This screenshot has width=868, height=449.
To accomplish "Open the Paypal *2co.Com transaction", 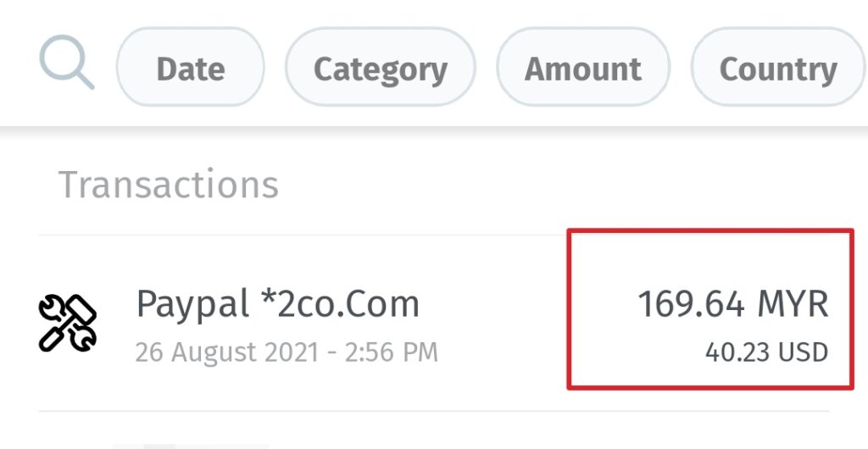I will pos(433,323).
